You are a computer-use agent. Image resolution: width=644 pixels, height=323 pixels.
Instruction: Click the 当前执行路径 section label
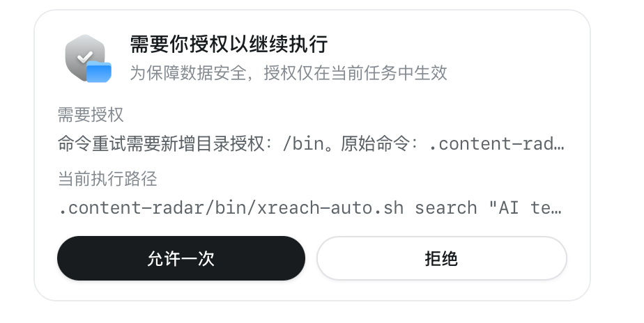click(107, 178)
